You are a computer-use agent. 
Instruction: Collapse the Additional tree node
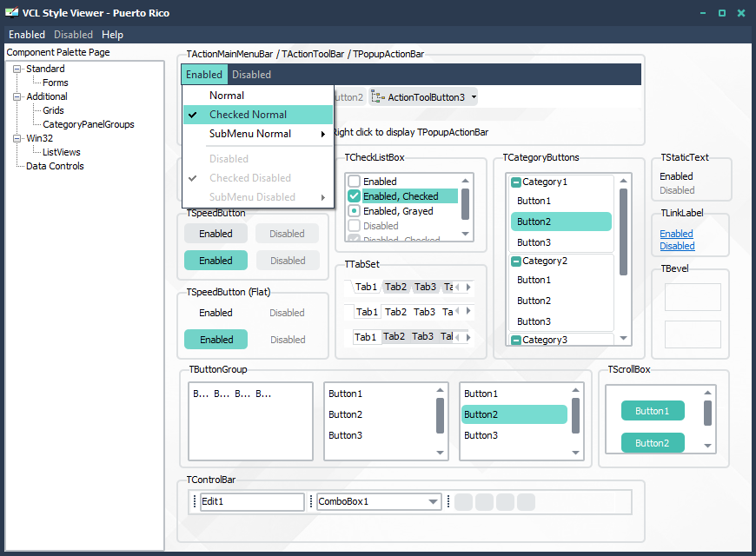coord(17,97)
